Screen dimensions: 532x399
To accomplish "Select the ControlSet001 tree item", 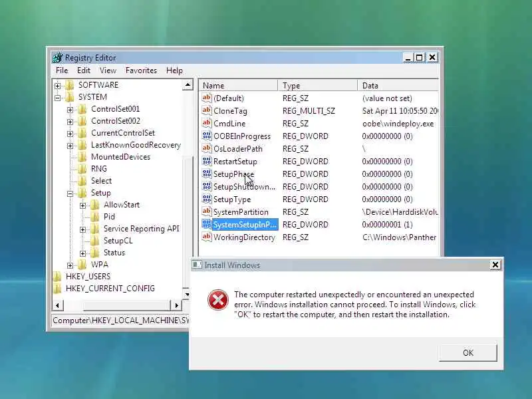I will coord(115,109).
